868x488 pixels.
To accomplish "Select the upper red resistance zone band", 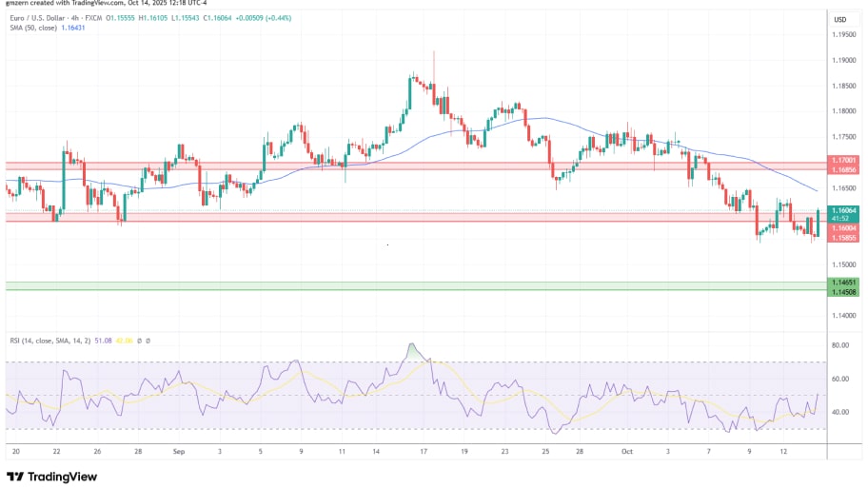I will coord(381,166).
